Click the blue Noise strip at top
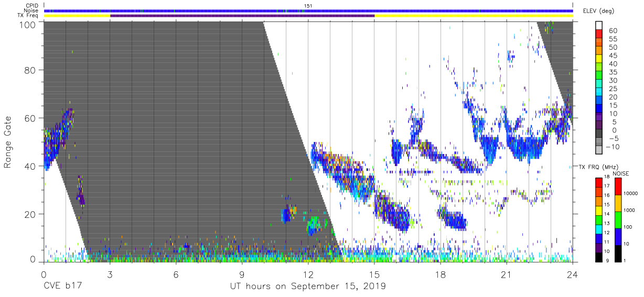Image resolution: width=644 pixels, height=297 pixels. (x=308, y=10)
